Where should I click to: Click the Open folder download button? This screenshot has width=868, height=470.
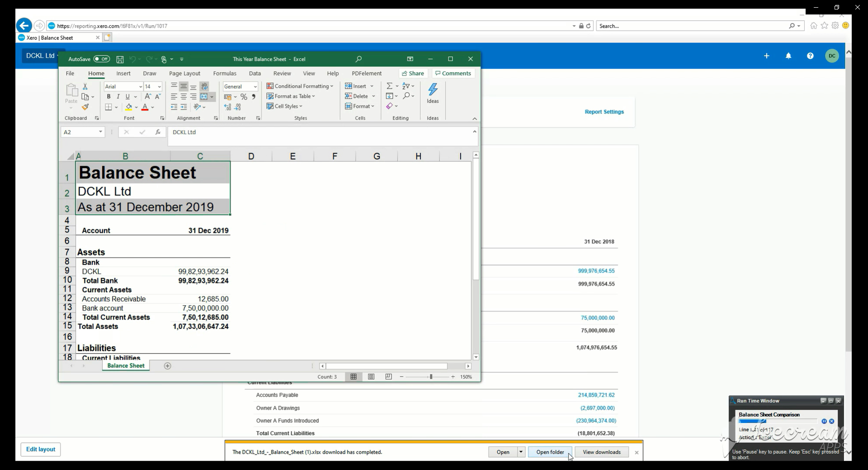[550, 452]
